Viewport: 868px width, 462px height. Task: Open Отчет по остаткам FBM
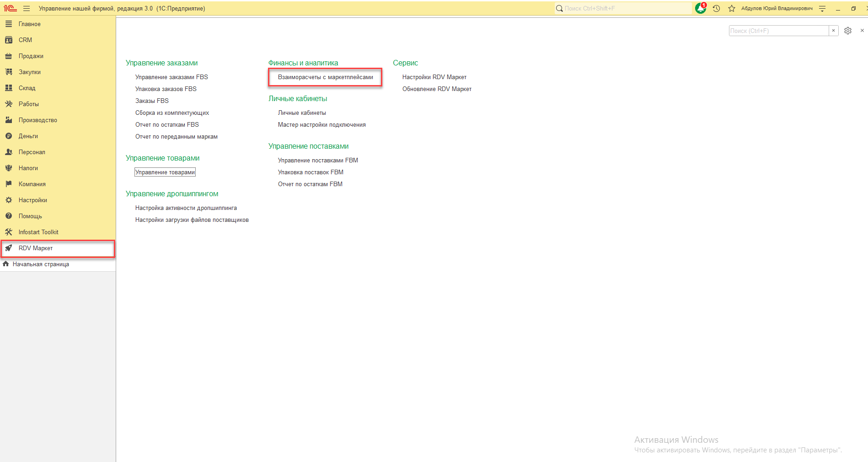click(x=310, y=184)
